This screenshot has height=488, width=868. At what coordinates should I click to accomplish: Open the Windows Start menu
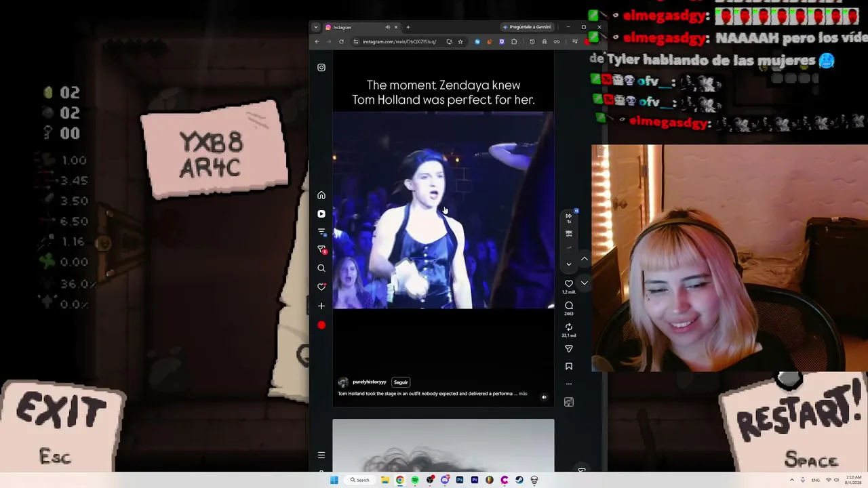334,480
